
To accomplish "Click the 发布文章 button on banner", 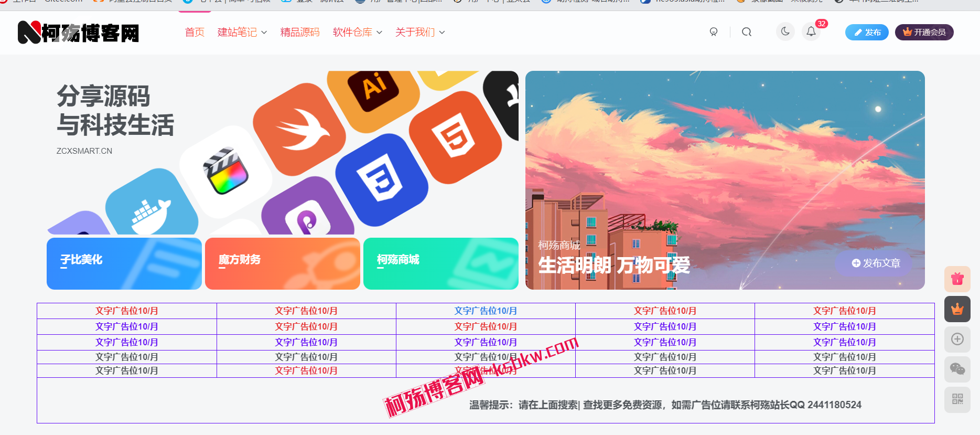I will (x=876, y=263).
